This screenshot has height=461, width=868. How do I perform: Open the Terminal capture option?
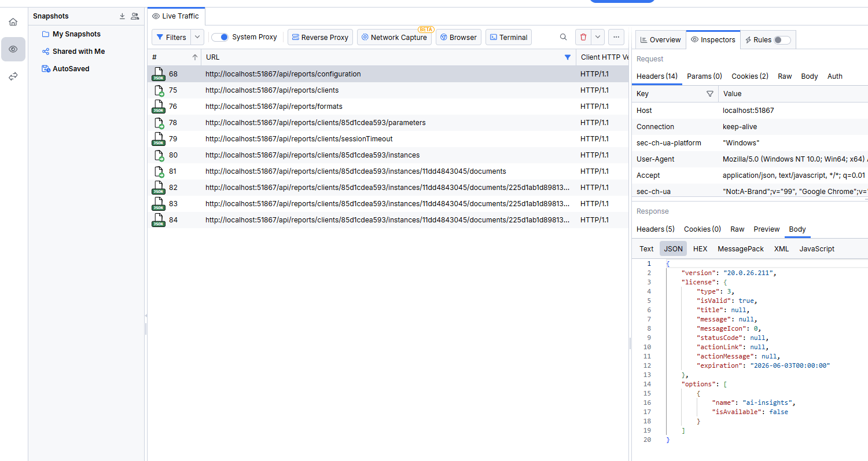(508, 36)
